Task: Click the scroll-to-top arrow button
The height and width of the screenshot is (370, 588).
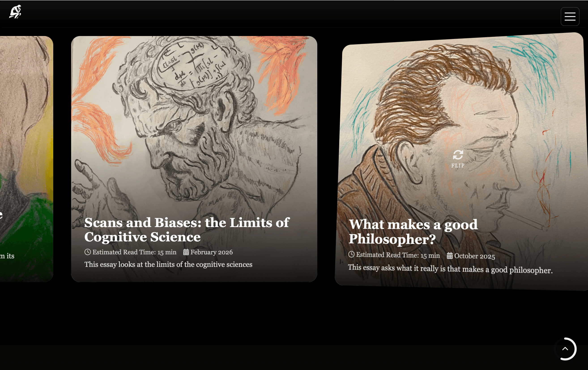Action: pos(565,349)
